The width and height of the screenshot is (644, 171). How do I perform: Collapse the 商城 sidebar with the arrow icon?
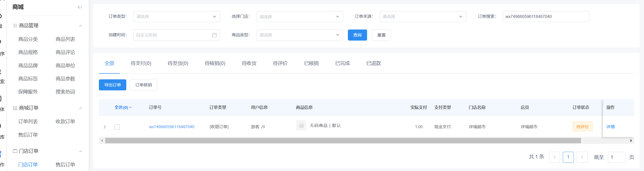80,7
